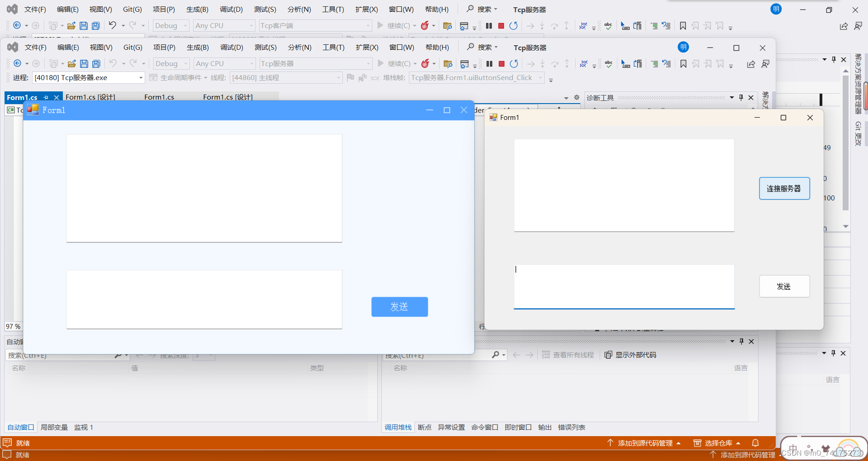The height and width of the screenshot is (461, 868).
Task: Stop debugging using the red square icon
Action: [x=501, y=63]
